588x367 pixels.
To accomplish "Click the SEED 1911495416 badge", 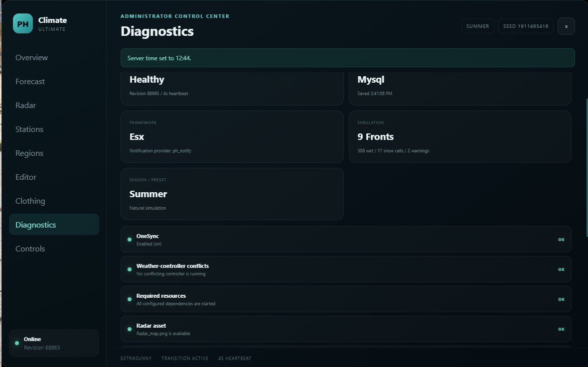I will pos(525,26).
